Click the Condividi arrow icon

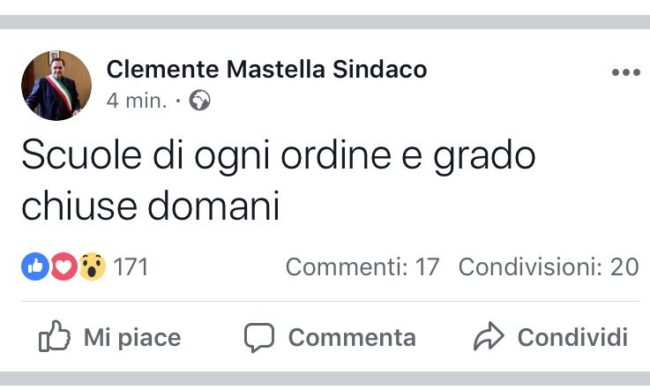[x=489, y=336]
